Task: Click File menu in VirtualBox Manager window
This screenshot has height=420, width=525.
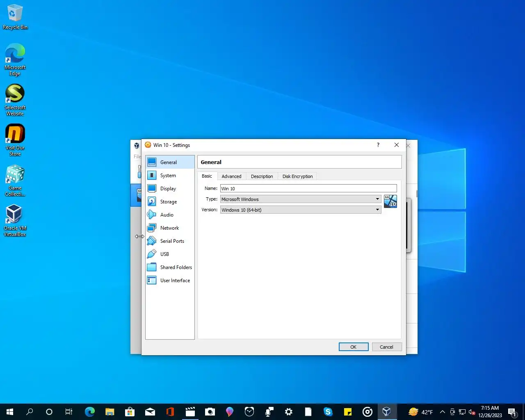Action: click(x=137, y=156)
